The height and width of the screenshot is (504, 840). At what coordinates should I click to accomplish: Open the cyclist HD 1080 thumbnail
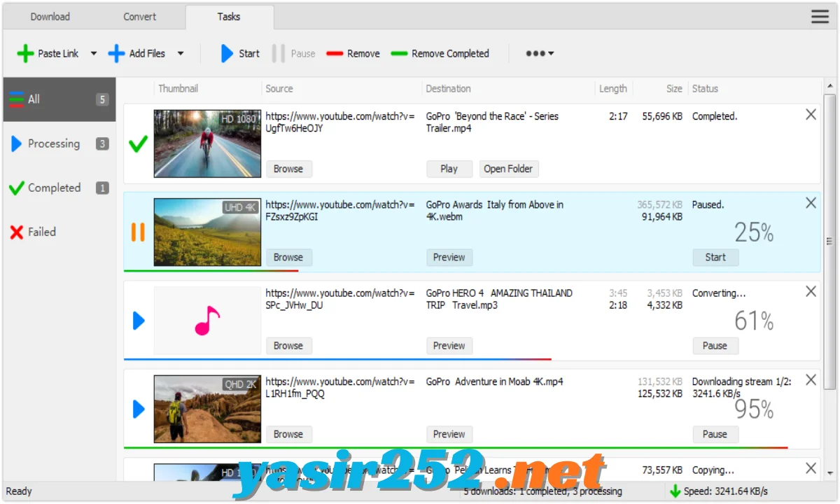coord(207,143)
